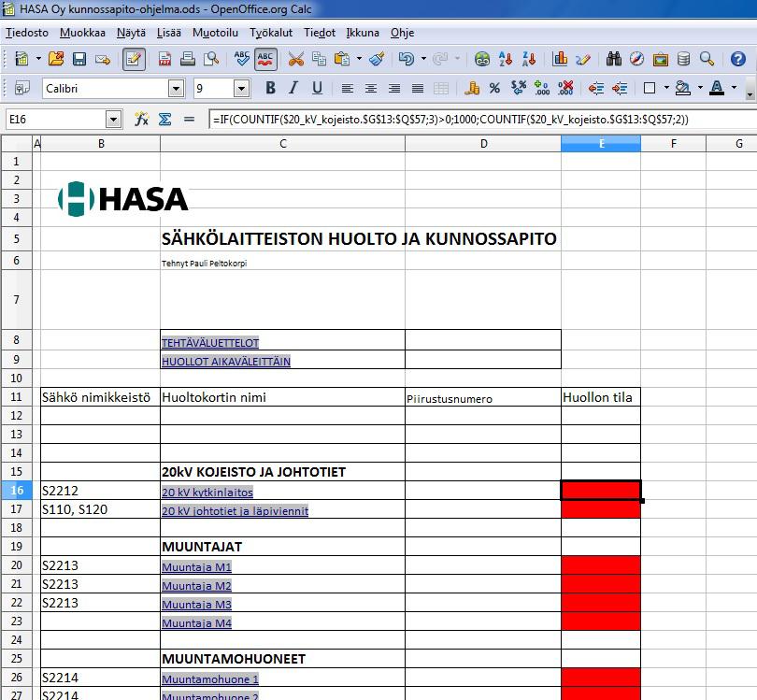Delete a decimal place icon

pyautogui.click(x=564, y=88)
